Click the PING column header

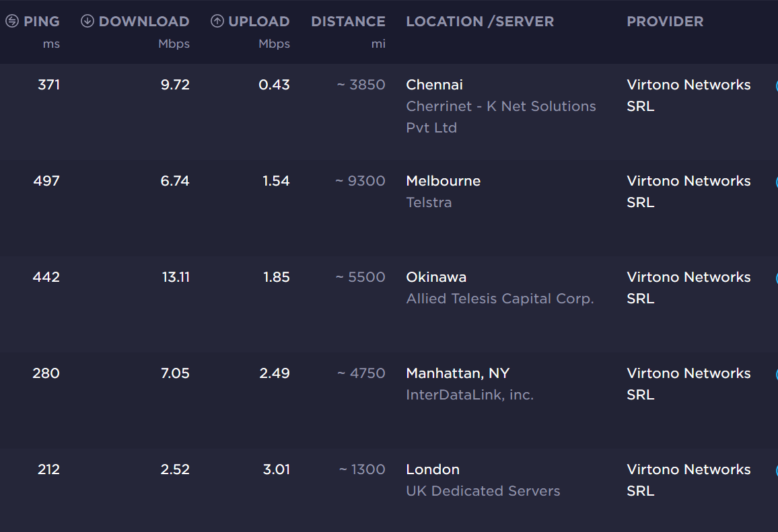click(42, 22)
